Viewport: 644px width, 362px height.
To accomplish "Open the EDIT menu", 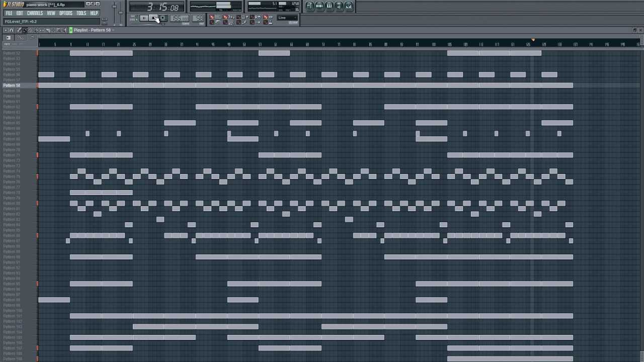I will [x=20, y=13].
